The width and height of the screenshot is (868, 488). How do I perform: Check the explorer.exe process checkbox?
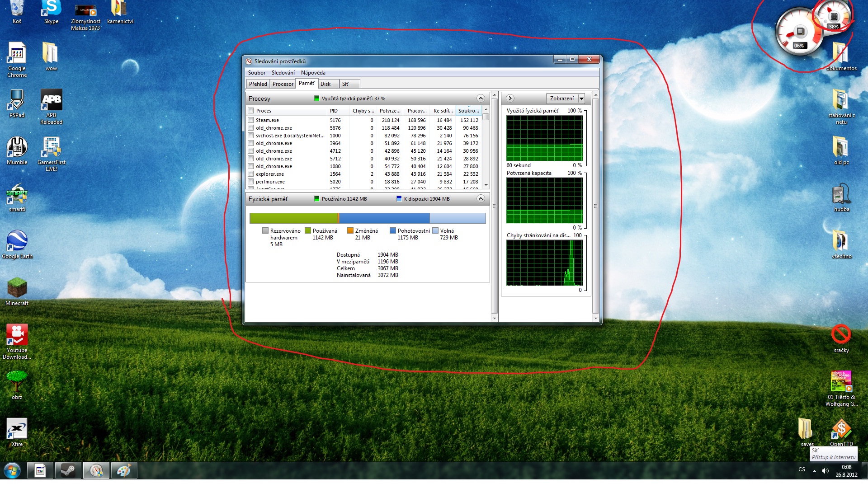pyautogui.click(x=250, y=174)
